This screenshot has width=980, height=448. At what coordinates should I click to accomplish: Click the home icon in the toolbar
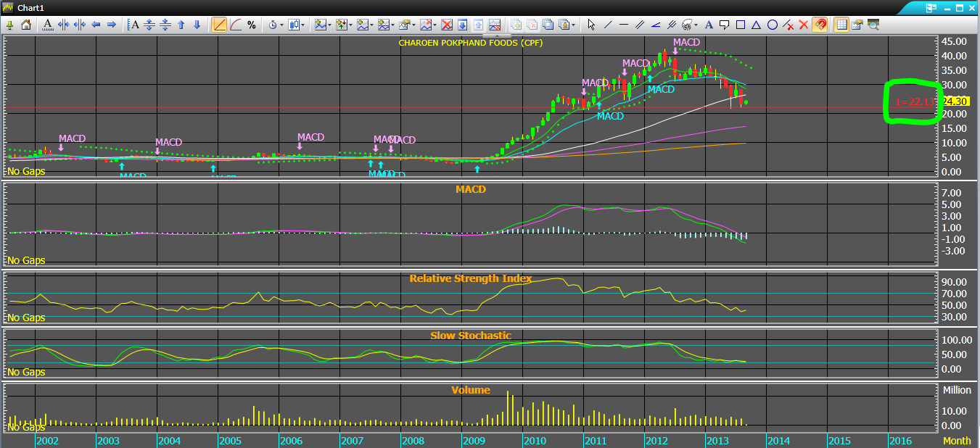(x=26, y=25)
